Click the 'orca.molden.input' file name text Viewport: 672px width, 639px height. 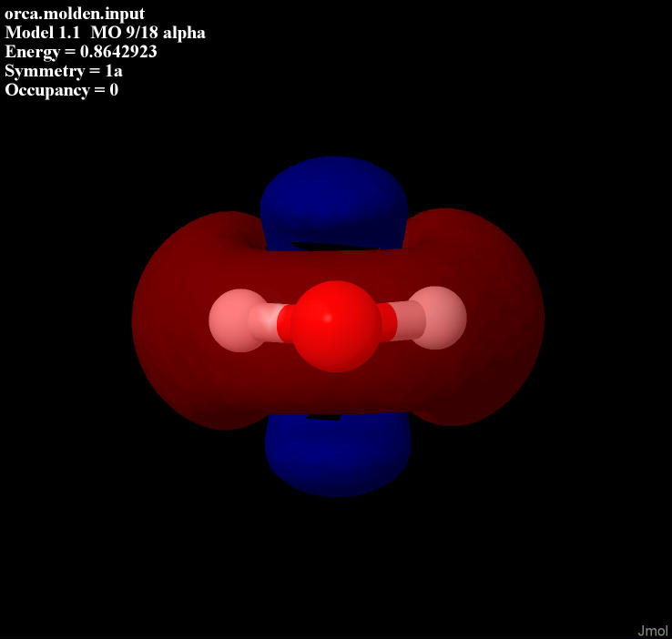75,14
